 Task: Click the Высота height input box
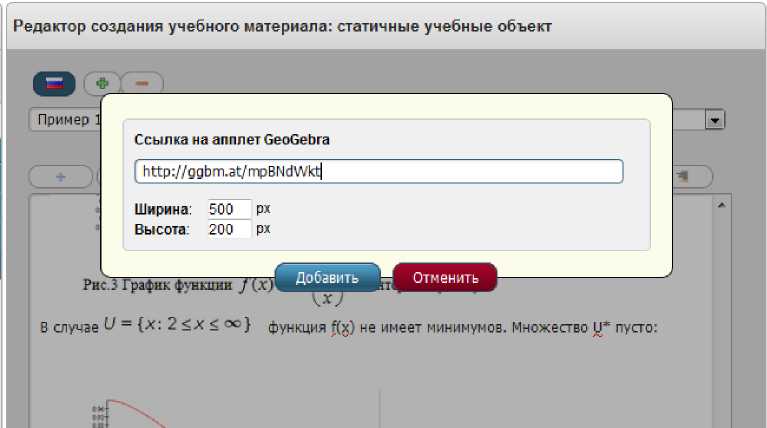pyautogui.click(x=229, y=230)
